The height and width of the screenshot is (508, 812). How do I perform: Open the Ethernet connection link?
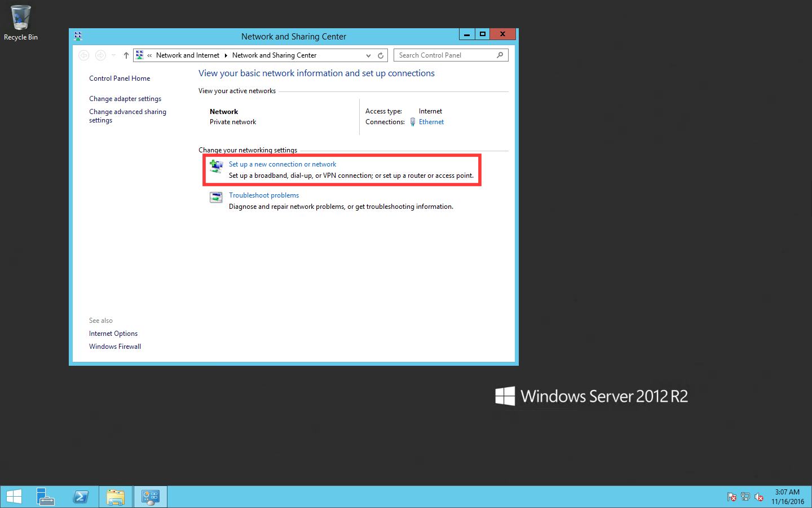[x=431, y=122]
